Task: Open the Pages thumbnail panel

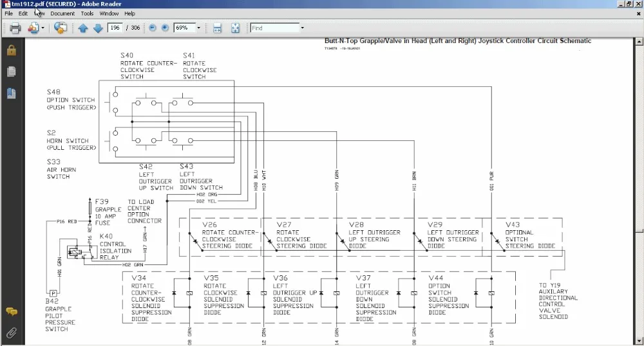Action: click(11, 72)
